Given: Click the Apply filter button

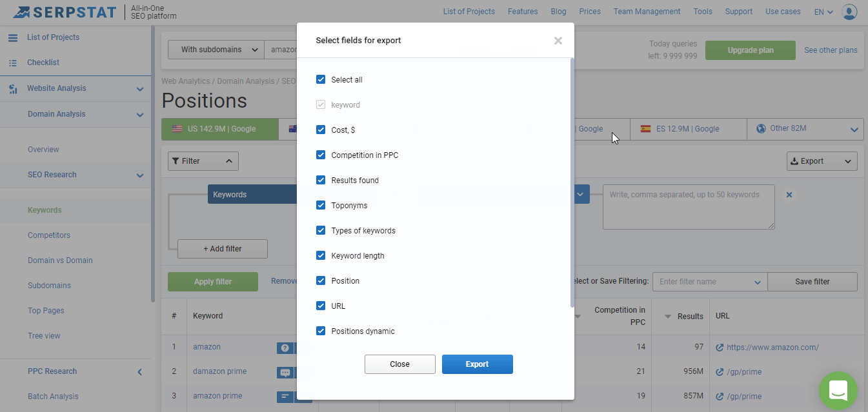Looking at the screenshot, I should point(213,282).
